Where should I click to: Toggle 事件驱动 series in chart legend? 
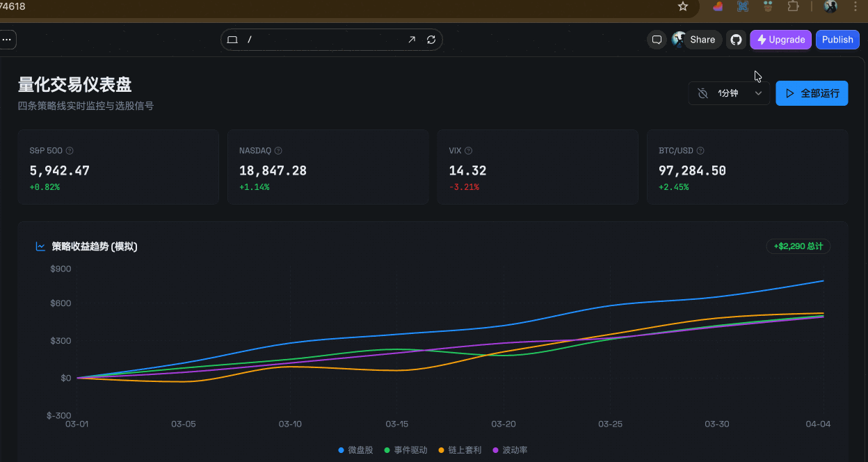pyautogui.click(x=406, y=450)
